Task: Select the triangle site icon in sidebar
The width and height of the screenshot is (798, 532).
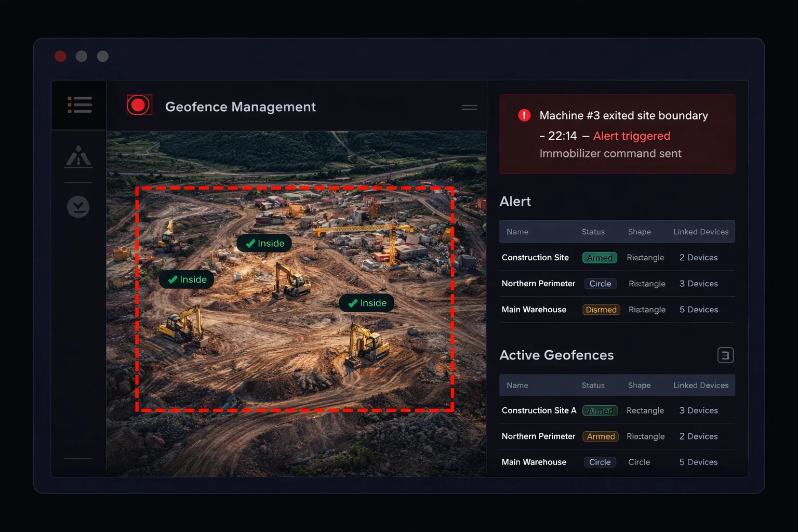Action: (x=78, y=156)
